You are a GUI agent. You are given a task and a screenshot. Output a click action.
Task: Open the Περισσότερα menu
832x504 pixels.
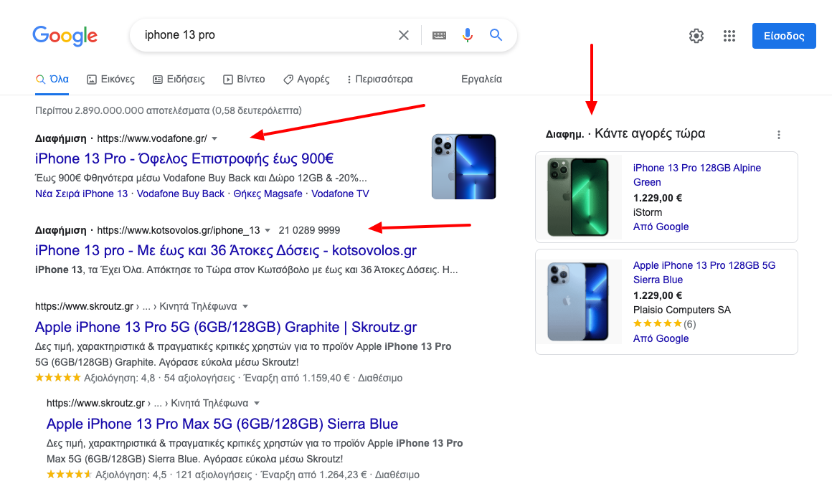pyautogui.click(x=379, y=79)
